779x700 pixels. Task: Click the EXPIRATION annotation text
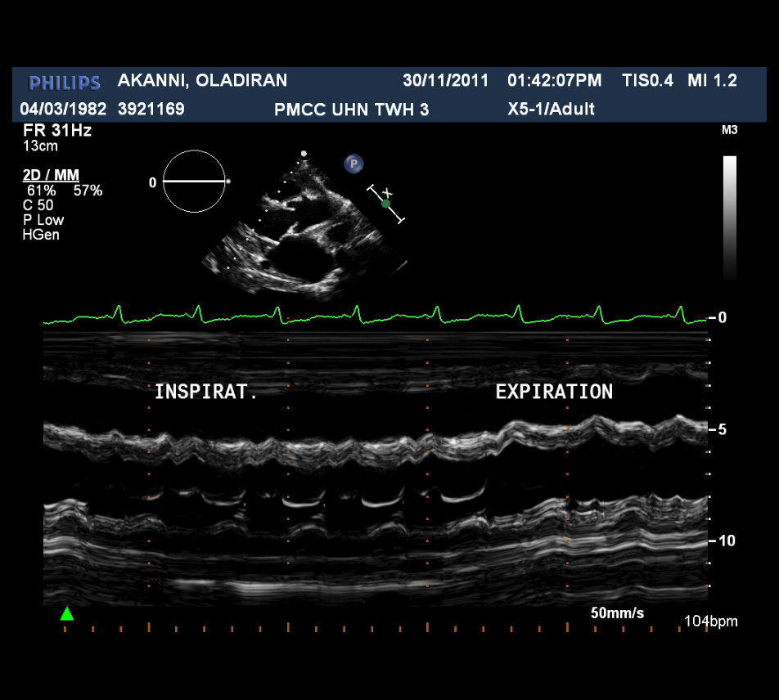click(x=554, y=392)
